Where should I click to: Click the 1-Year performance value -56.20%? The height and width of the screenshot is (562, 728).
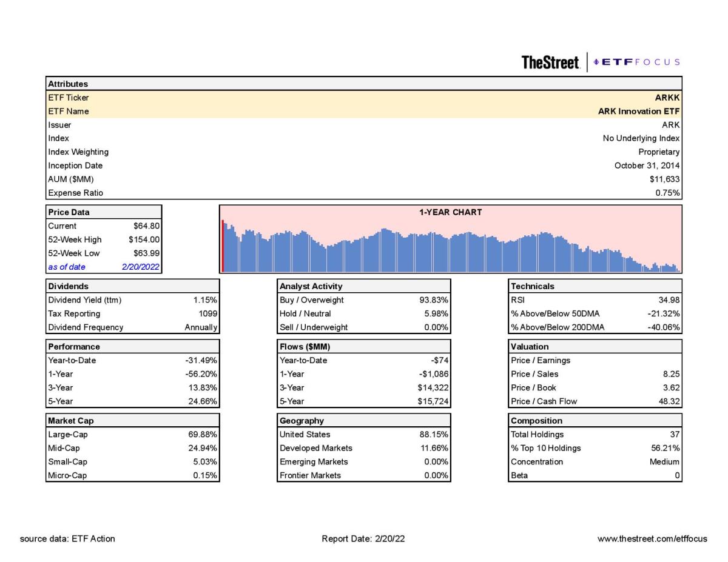[x=202, y=374]
